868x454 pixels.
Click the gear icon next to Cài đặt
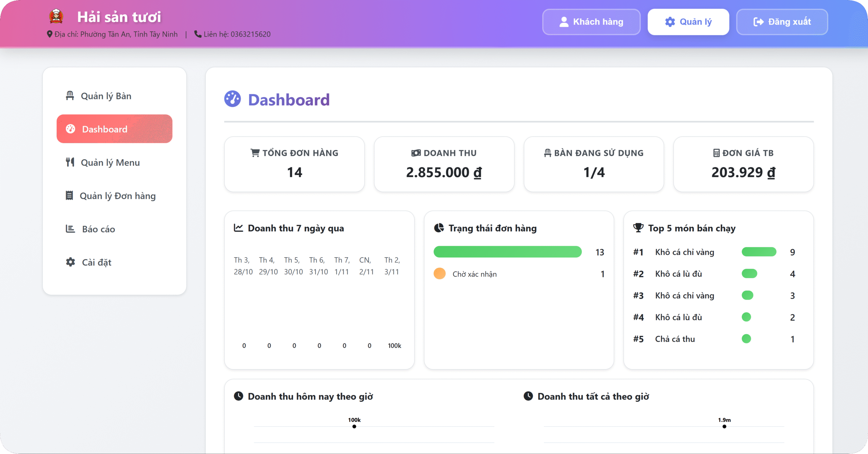(70, 262)
